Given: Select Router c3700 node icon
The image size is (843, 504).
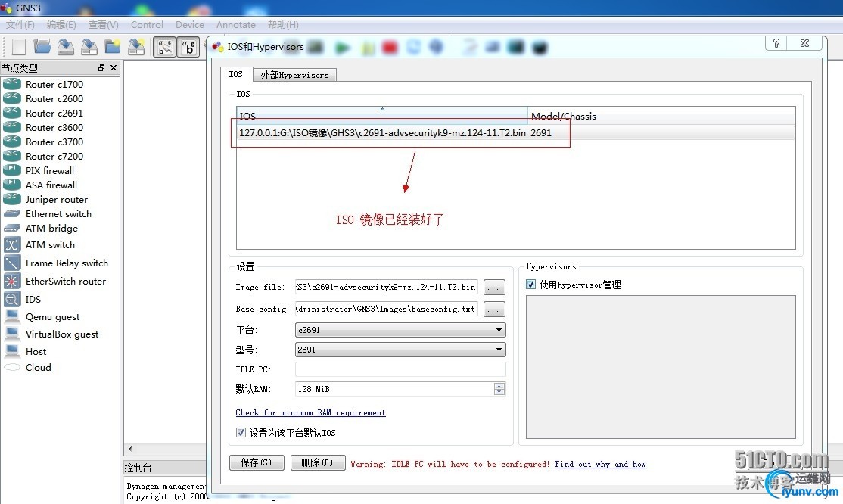Looking at the screenshot, I should tap(12, 142).
